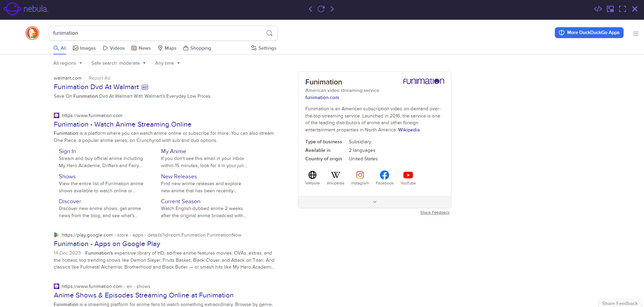Open Funimation - Apps on Google Play result

(107, 244)
